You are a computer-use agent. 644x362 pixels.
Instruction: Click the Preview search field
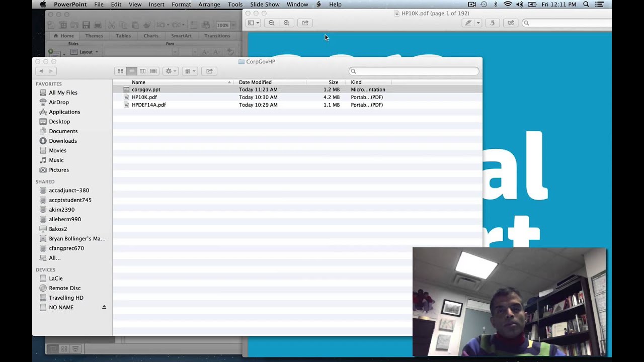point(567,23)
